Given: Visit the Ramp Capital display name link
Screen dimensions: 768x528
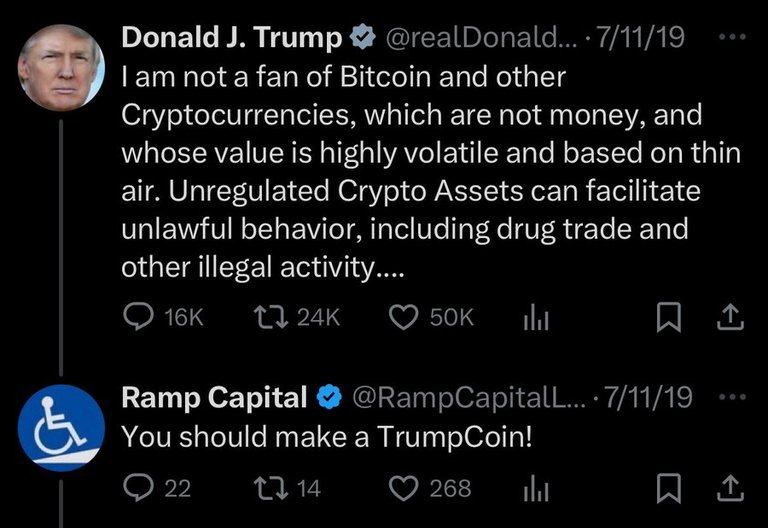Looking at the screenshot, I should [214, 397].
